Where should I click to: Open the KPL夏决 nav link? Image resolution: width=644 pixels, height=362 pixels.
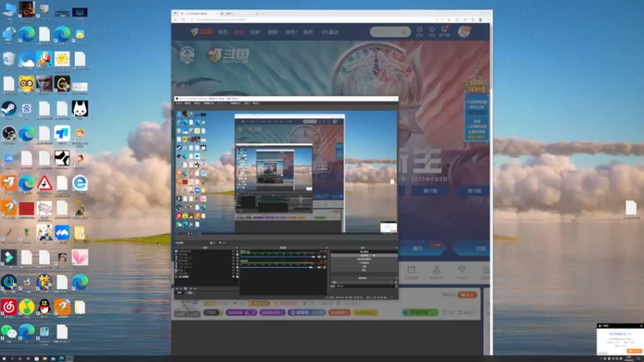coord(330,32)
